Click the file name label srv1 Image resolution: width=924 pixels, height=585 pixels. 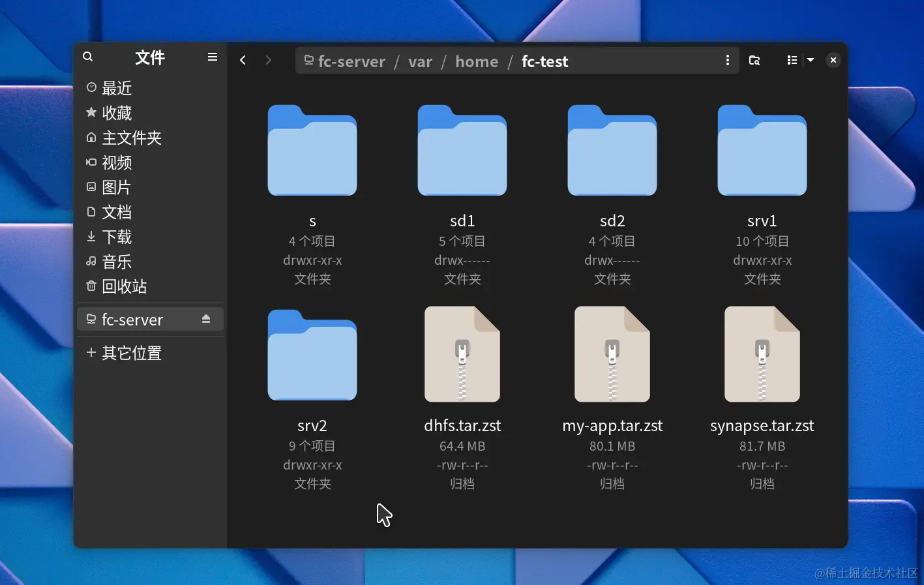point(762,221)
